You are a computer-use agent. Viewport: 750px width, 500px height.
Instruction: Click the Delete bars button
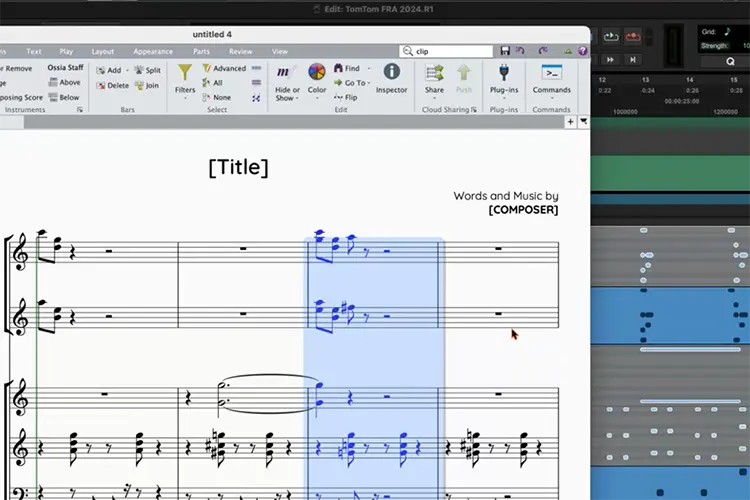coord(113,85)
